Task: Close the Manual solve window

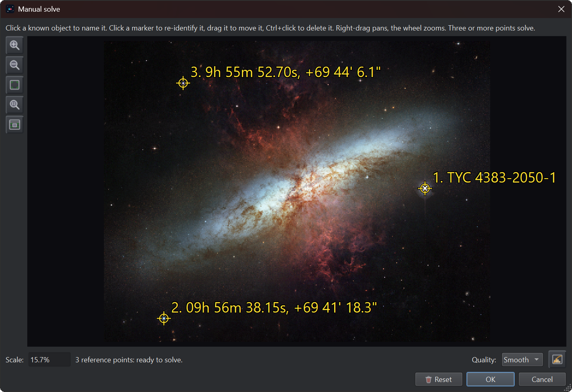Action: [561, 9]
